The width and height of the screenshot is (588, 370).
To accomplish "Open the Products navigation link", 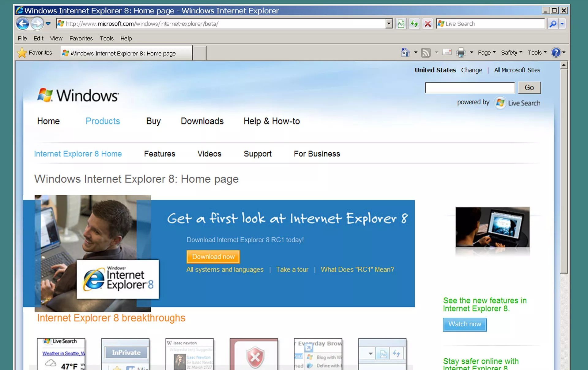I will 103,121.
